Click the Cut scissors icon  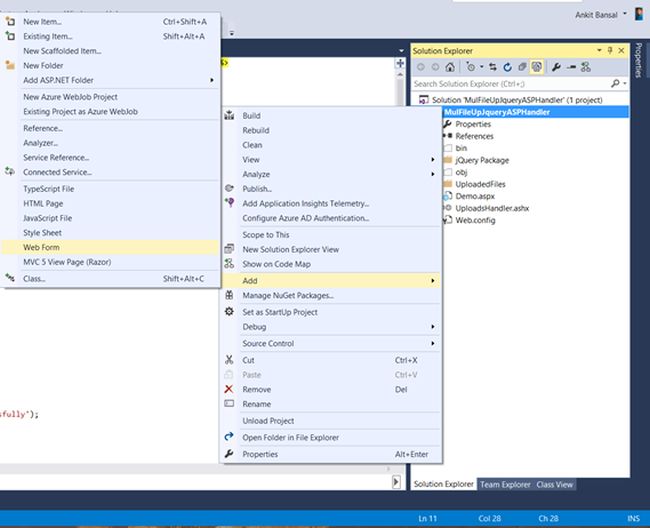tap(229, 359)
